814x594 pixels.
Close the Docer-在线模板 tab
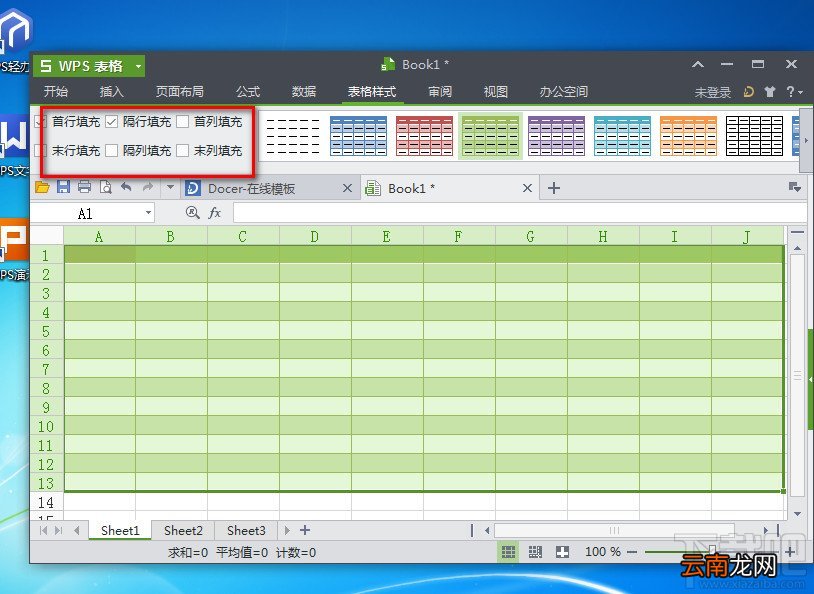pos(348,188)
